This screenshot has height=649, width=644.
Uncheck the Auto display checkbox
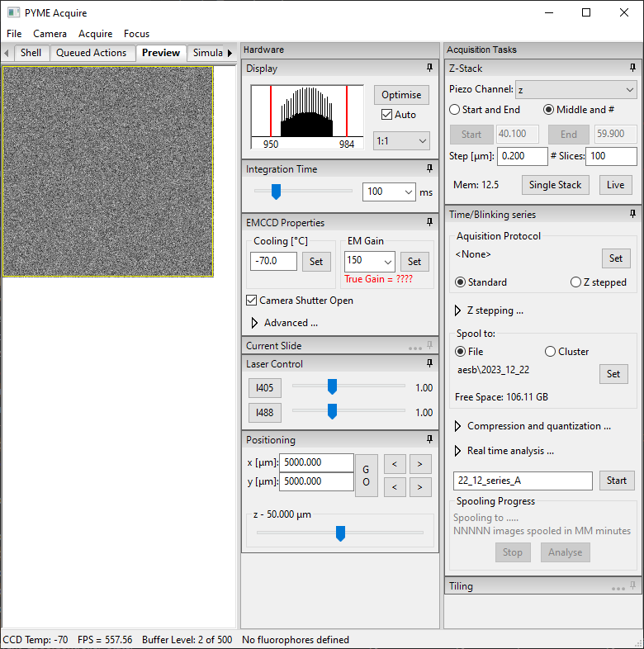386,115
